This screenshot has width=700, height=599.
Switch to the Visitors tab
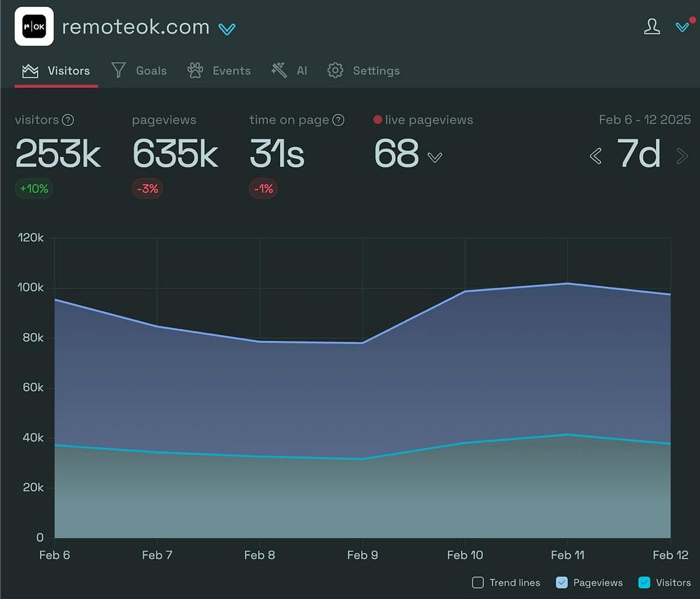[x=56, y=71]
